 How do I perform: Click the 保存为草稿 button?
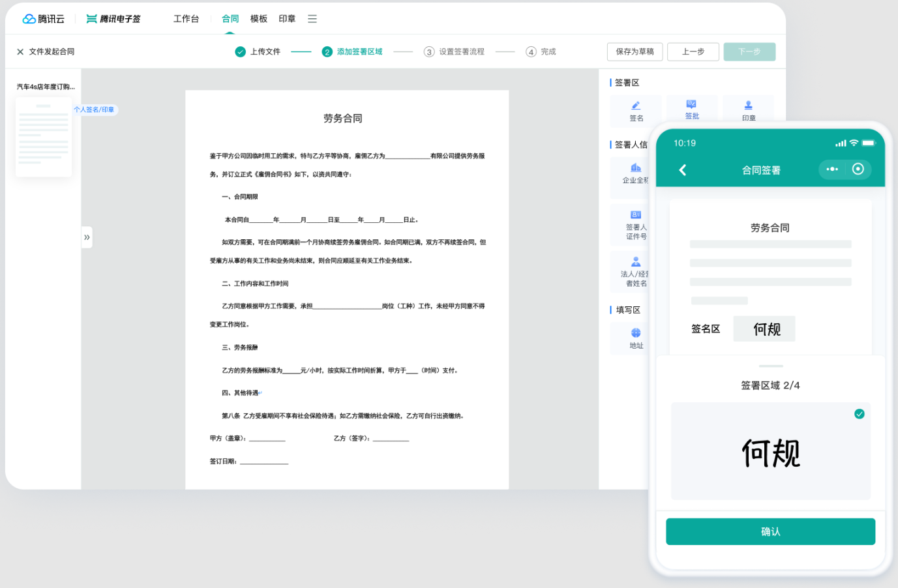click(x=635, y=51)
